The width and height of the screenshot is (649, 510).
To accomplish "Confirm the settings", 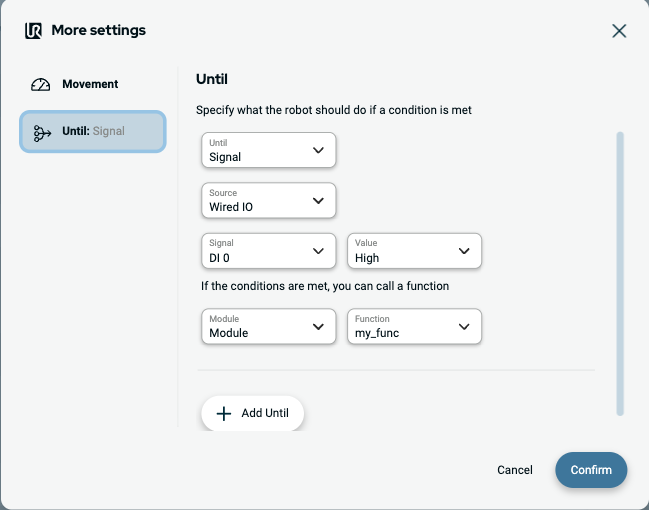I will tap(591, 470).
